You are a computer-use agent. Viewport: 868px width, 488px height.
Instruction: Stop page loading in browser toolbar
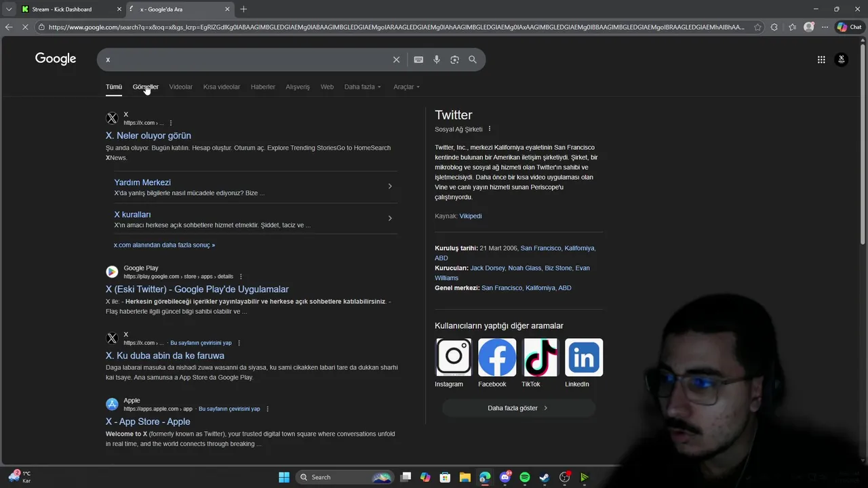click(x=25, y=27)
